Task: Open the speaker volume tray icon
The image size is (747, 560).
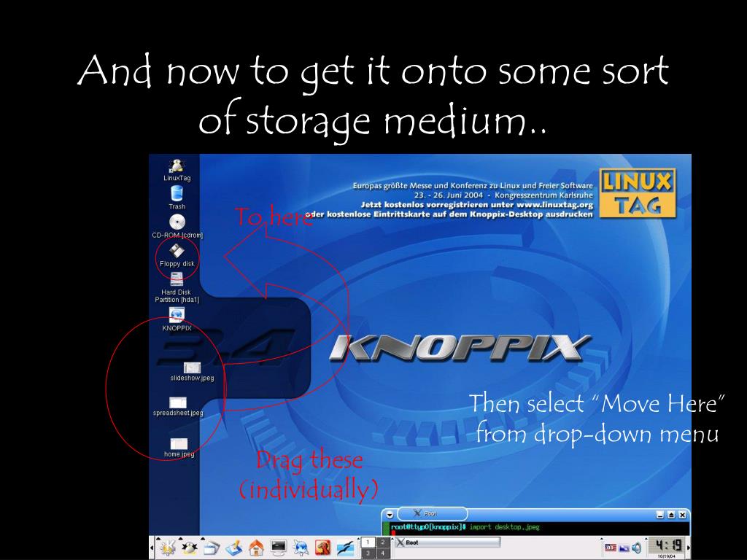Action: 636,548
